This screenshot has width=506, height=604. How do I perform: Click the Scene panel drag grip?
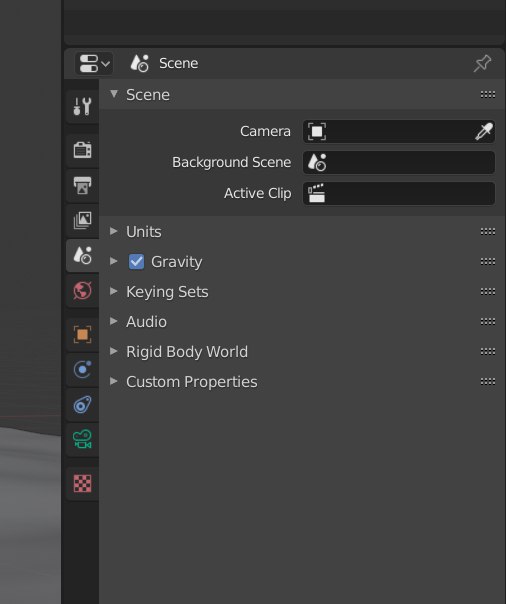coord(488,94)
